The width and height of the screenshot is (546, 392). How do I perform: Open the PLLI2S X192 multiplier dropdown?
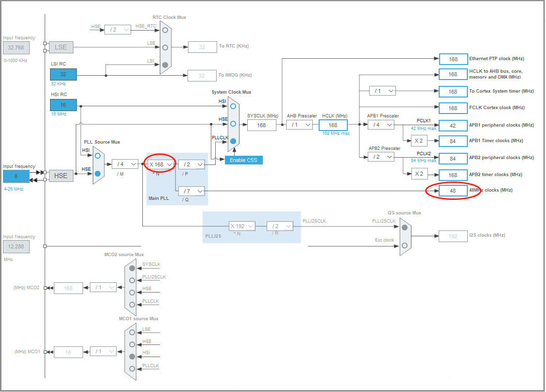point(242,226)
